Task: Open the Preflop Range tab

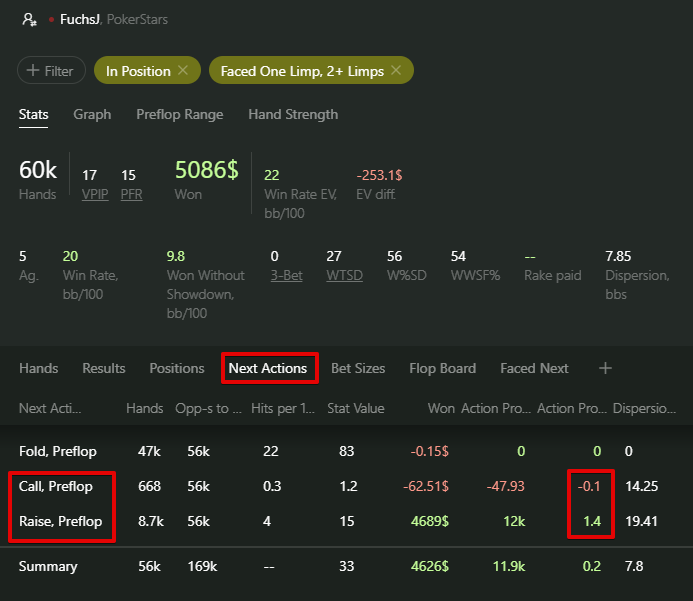Action: click(x=180, y=114)
